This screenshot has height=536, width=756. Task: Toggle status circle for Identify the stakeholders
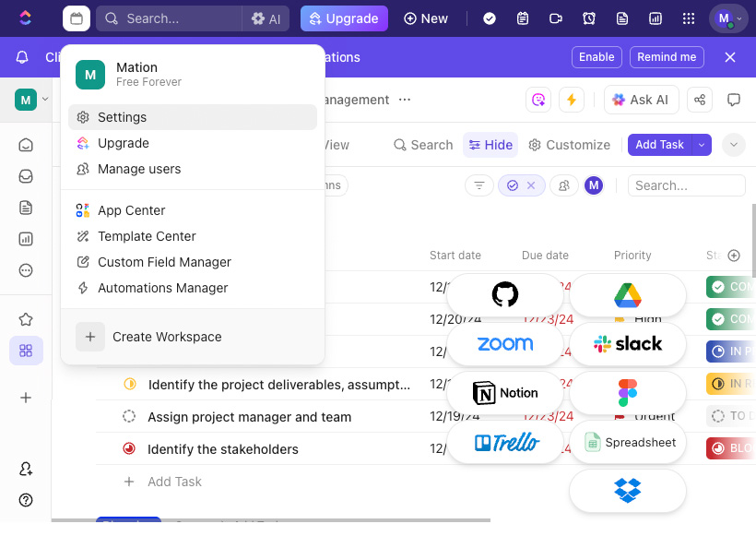[x=129, y=448]
